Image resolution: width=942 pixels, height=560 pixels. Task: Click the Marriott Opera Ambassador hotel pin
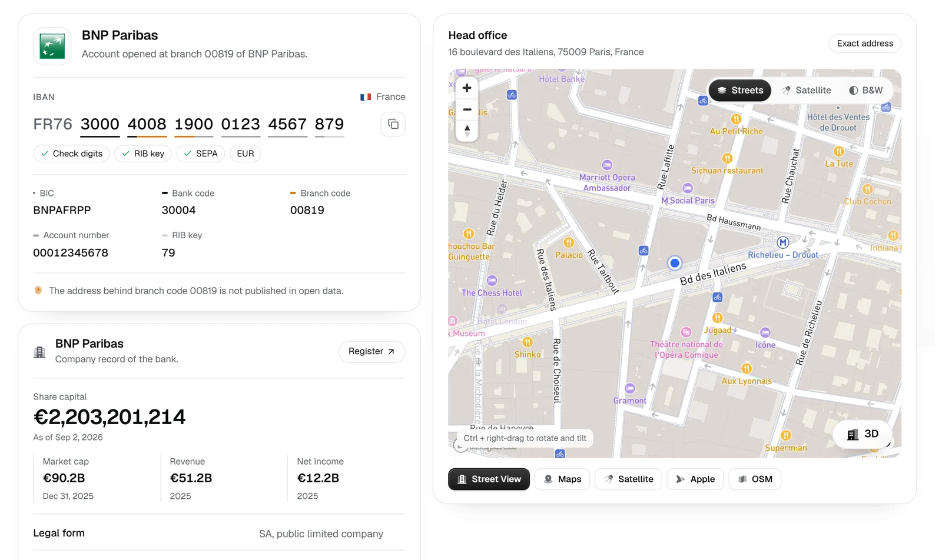(607, 165)
